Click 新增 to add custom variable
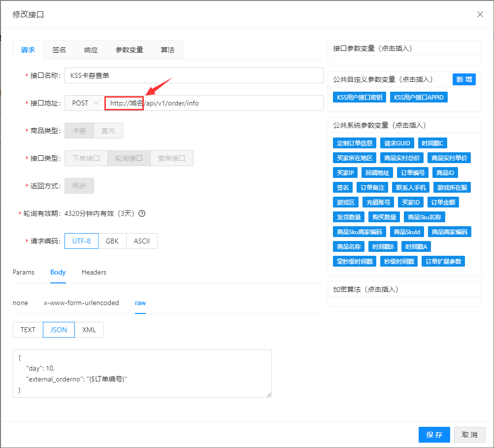Viewport: 494px width, 448px height. click(x=464, y=79)
